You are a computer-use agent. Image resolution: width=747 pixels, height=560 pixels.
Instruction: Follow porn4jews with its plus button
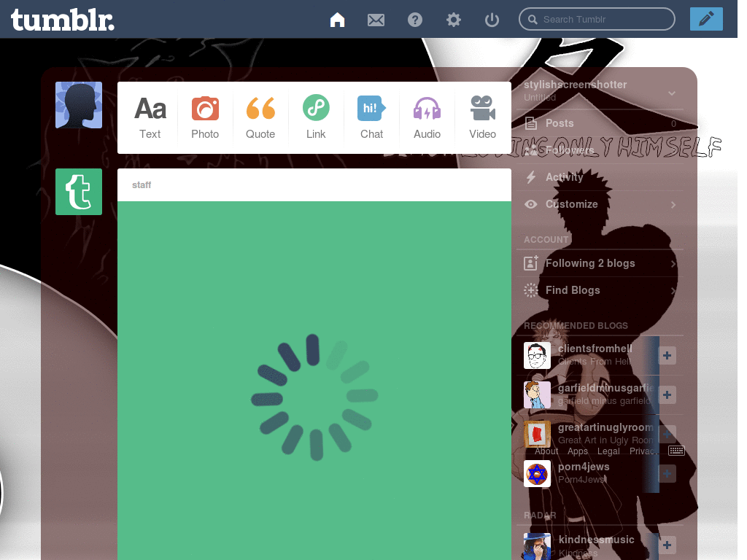(667, 474)
